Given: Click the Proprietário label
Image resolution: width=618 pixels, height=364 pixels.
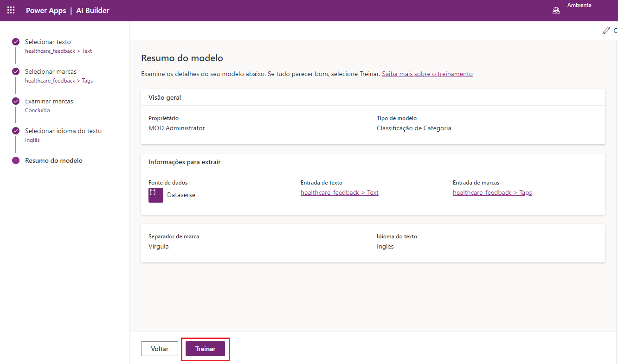Looking at the screenshot, I should tap(163, 118).
